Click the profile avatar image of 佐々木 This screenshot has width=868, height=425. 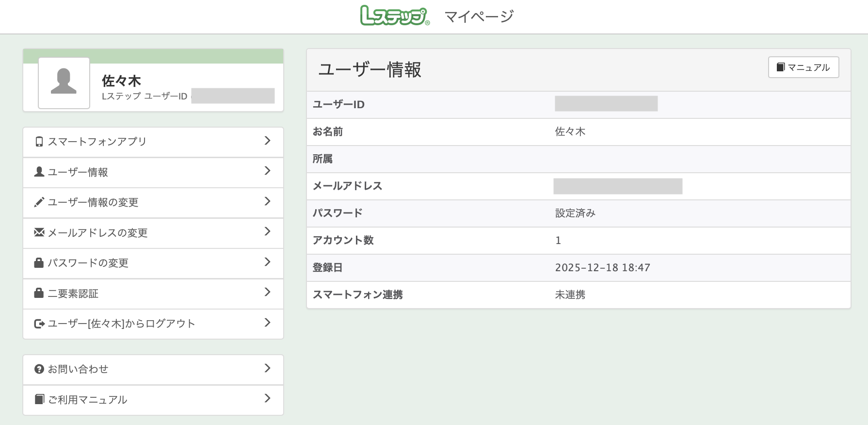[x=64, y=83]
